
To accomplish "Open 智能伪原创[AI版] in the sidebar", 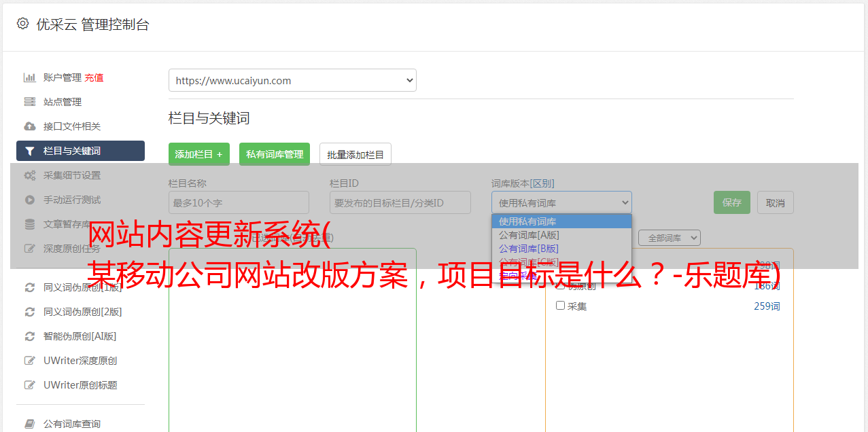I will tap(80, 336).
